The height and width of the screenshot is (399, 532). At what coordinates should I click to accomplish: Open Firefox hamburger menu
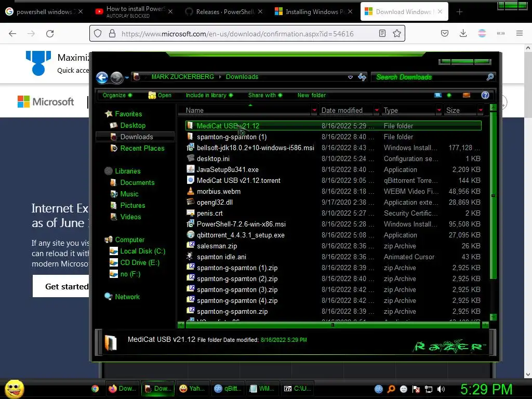520,33
